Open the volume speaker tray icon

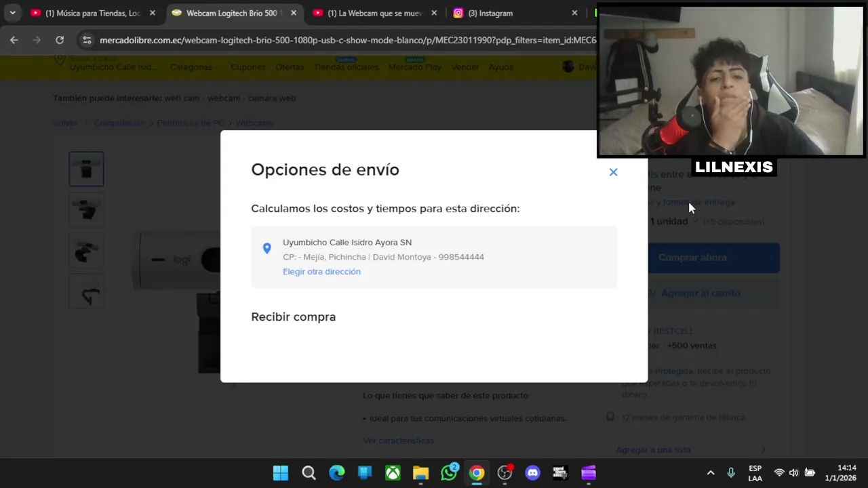pyautogui.click(x=793, y=473)
